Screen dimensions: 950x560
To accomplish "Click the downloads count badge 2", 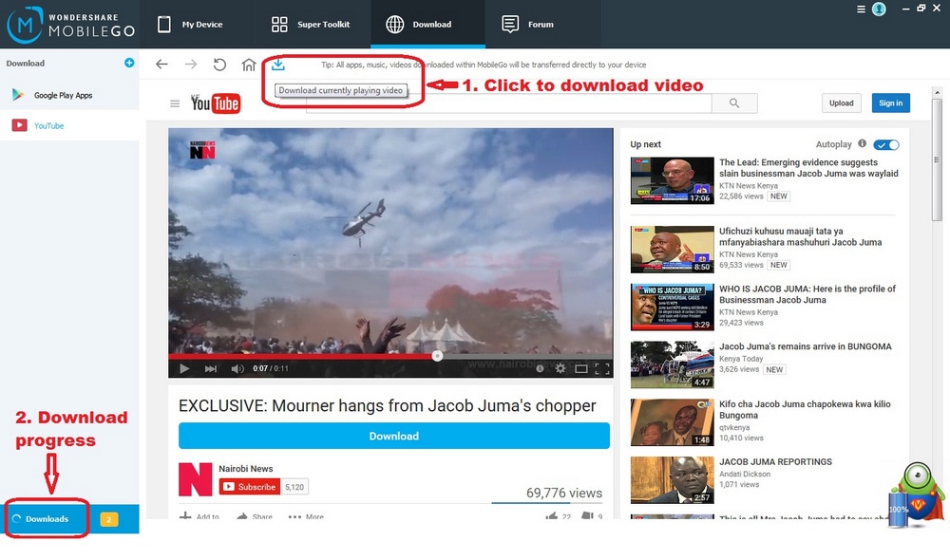I will coord(109,519).
